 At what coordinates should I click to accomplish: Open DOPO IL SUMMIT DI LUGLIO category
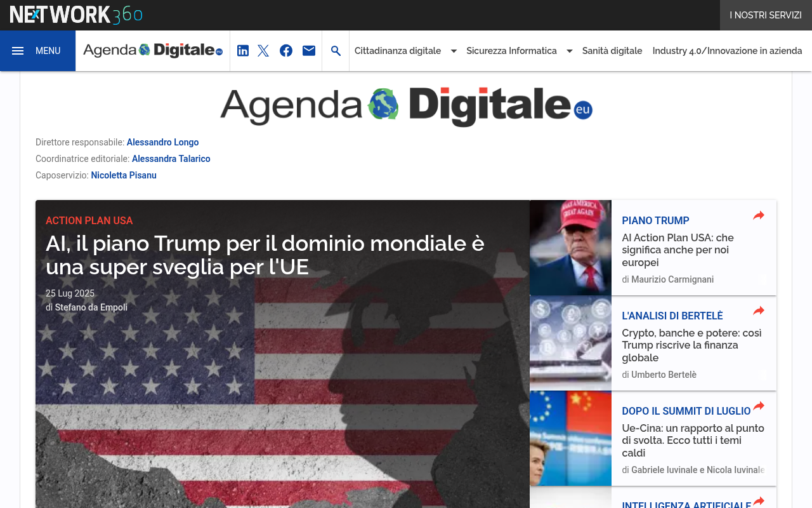pyautogui.click(x=686, y=411)
